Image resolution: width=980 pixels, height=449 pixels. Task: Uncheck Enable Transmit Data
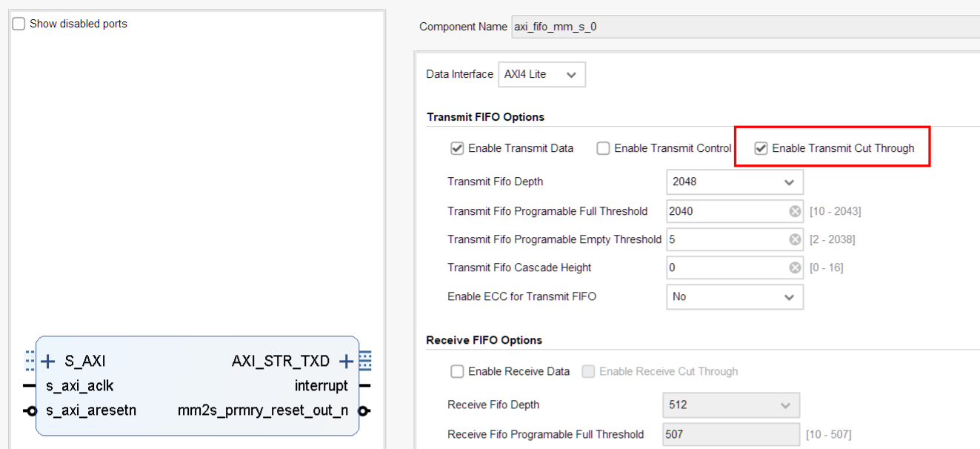pyautogui.click(x=457, y=148)
